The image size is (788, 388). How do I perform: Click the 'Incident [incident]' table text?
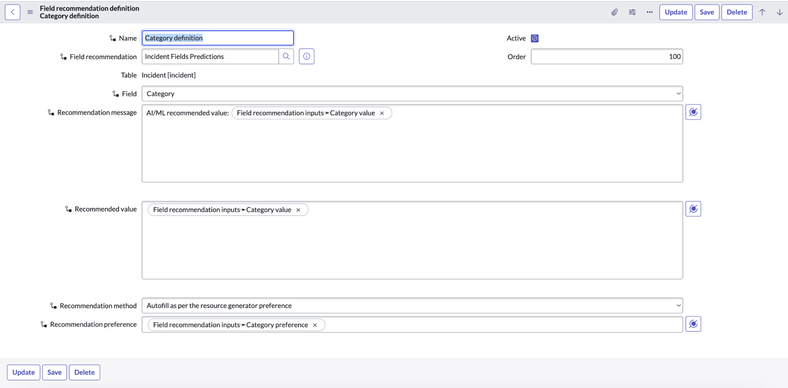tap(169, 75)
